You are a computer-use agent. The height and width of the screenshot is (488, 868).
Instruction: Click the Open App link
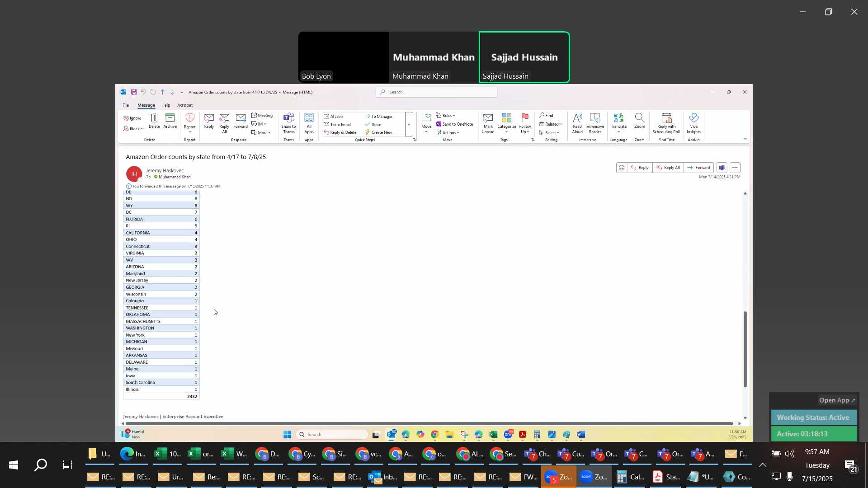click(x=837, y=400)
